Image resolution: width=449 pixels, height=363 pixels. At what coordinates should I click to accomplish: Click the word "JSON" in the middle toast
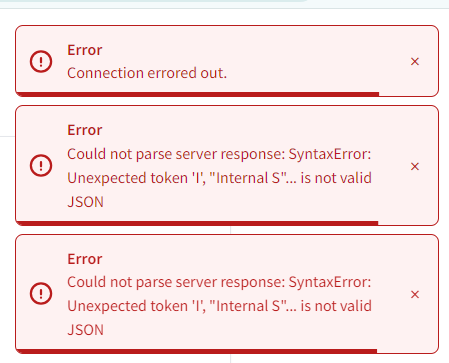pyautogui.click(x=85, y=202)
